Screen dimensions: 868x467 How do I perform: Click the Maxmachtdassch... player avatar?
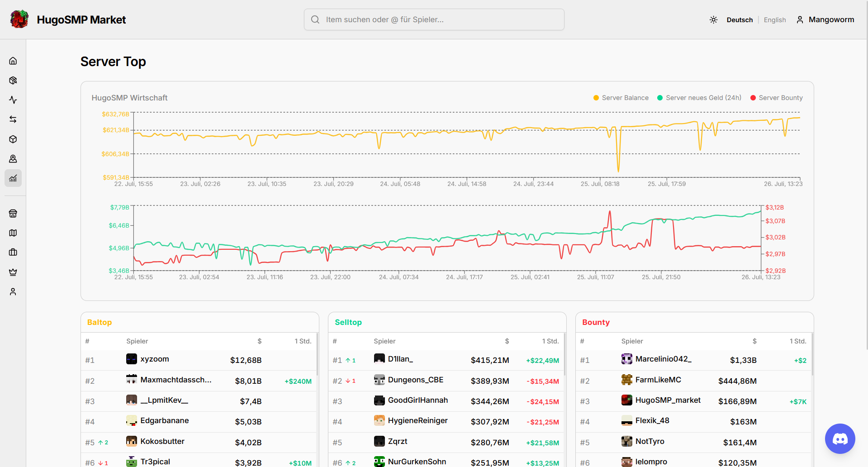click(132, 380)
